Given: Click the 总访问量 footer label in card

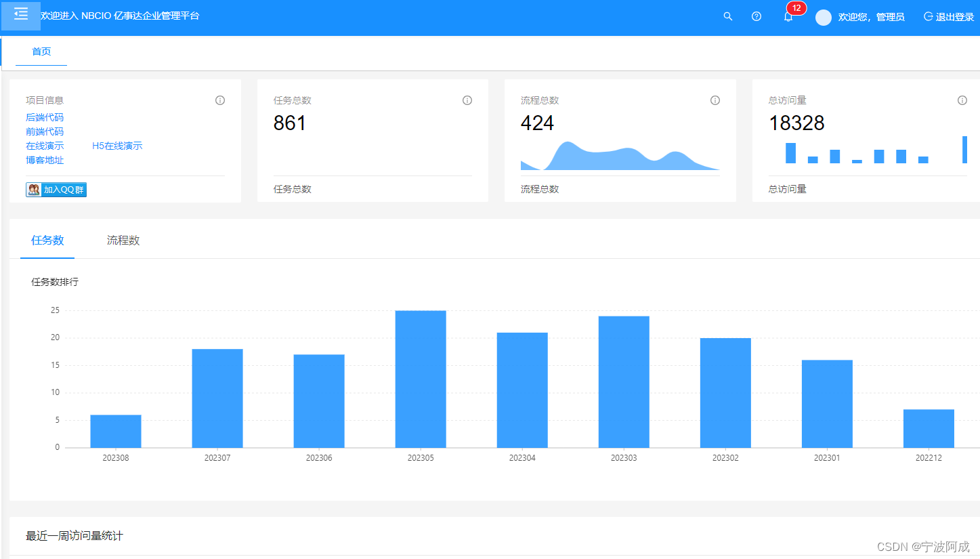Looking at the screenshot, I should pyautogui.click(x=788, y=189).
